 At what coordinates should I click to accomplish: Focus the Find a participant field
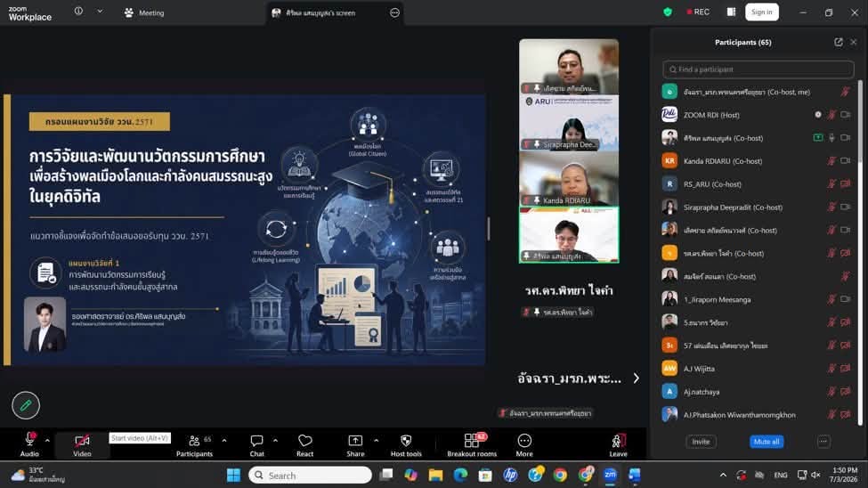[x=758, y=69]
